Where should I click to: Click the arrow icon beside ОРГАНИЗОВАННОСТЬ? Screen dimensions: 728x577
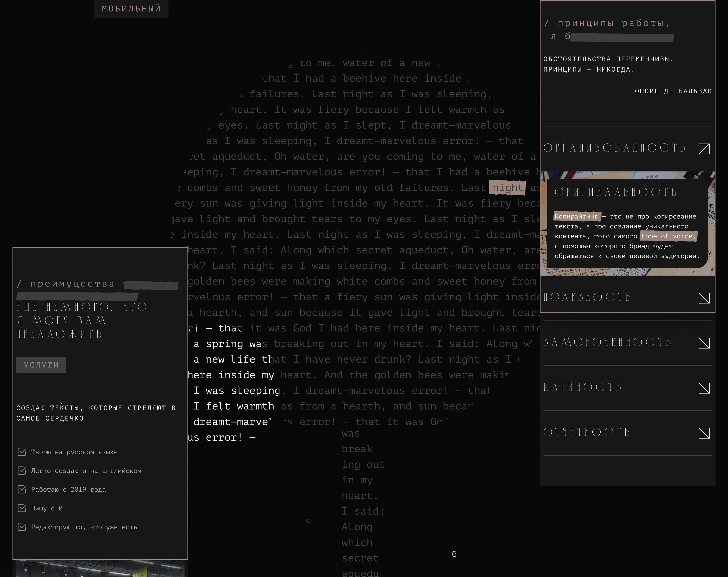click(704, 149)
